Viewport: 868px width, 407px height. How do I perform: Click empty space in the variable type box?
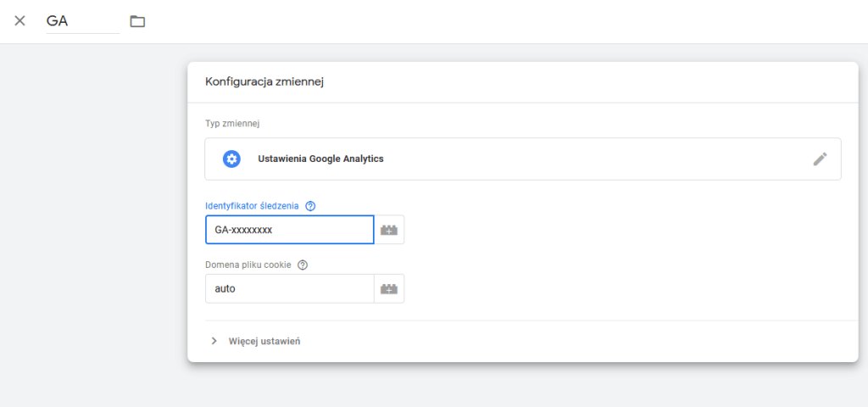click(x=593, y=159)
